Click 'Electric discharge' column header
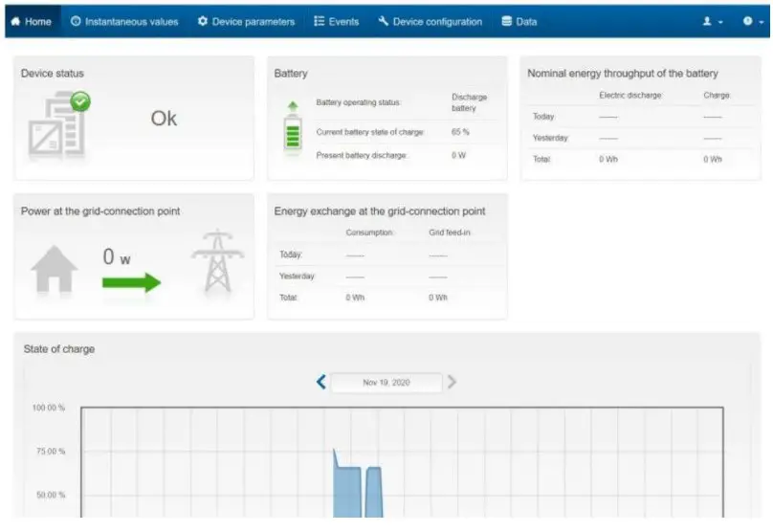773x532 pixels. coord(630,95)
